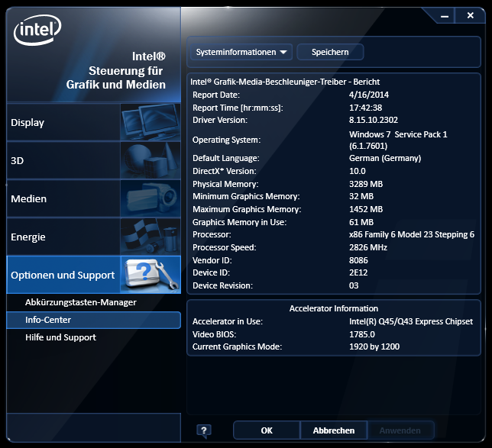Click the Maximum Graphics Memory value 1452 MB

pyautogui.click(x=366, y=209)
